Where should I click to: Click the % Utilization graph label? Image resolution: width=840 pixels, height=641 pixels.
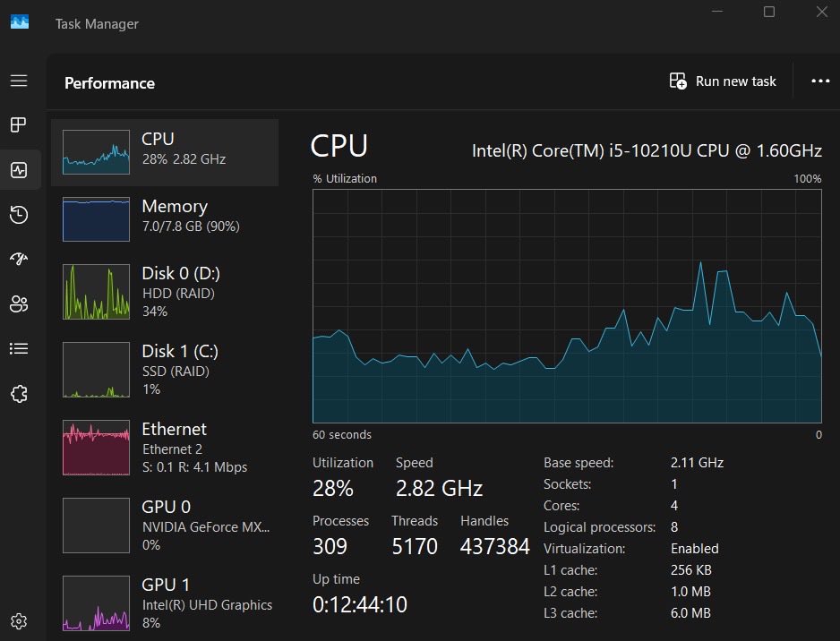coord(345,179)
